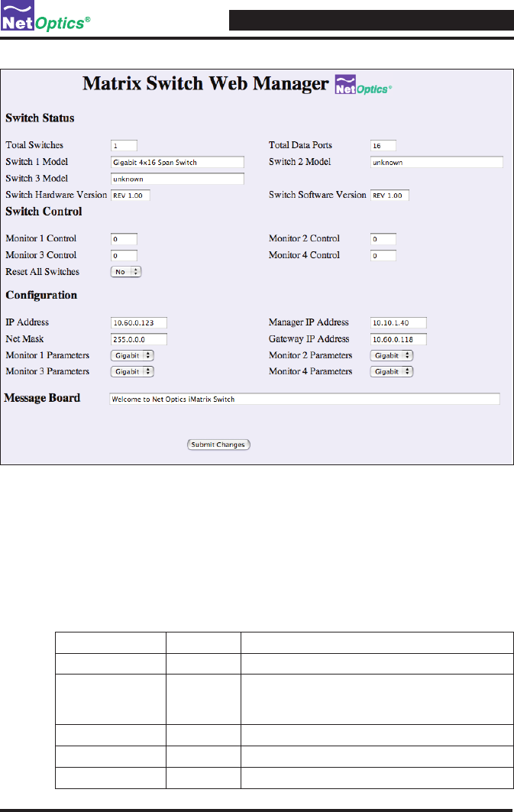Click the Monitor 1 Control field
This screenshot has height=812, width=514.
click(124, 239)
